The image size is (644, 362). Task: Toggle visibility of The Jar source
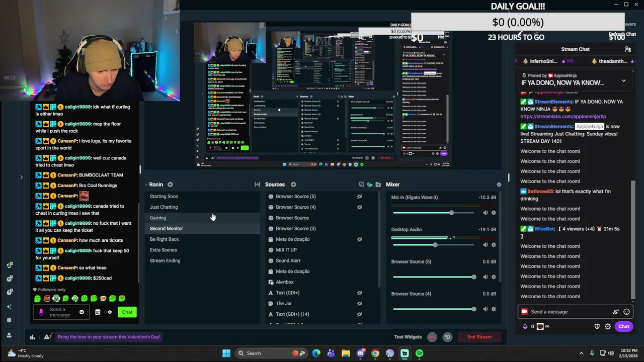359,304
